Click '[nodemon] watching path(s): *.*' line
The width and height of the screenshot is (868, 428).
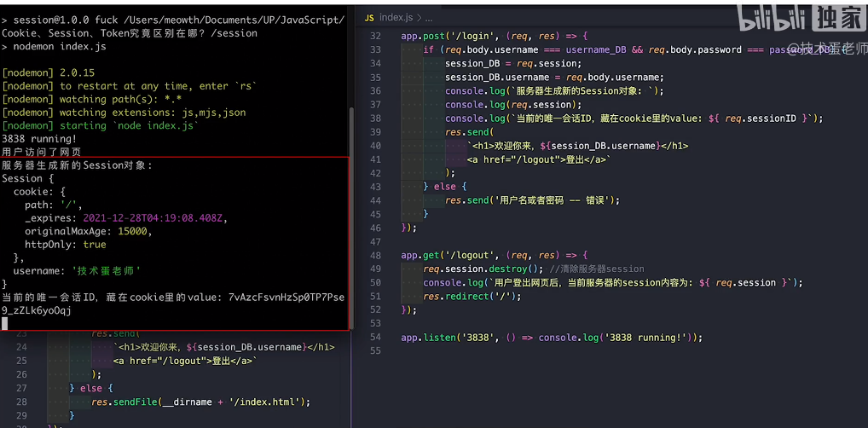point(92,99)
